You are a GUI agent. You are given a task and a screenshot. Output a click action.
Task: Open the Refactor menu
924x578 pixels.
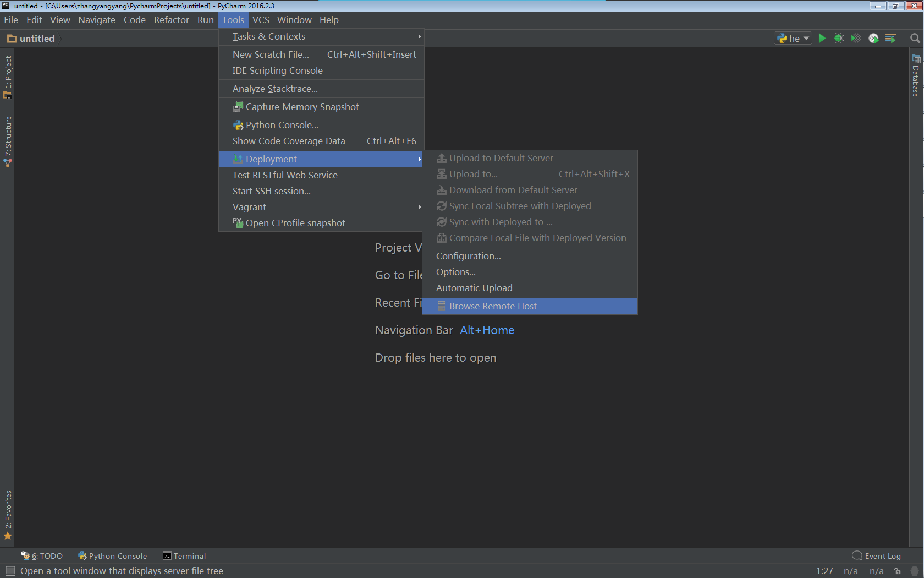point(172,20)
